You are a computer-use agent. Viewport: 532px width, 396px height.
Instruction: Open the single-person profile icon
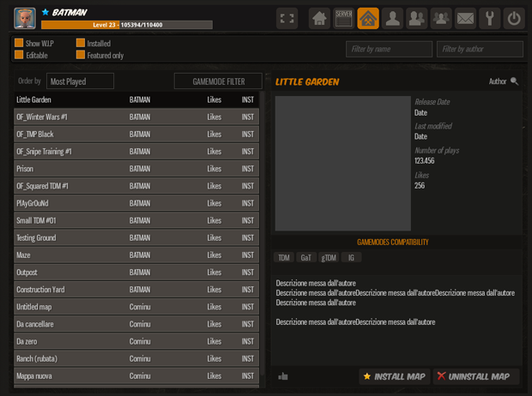click(392, 18)
